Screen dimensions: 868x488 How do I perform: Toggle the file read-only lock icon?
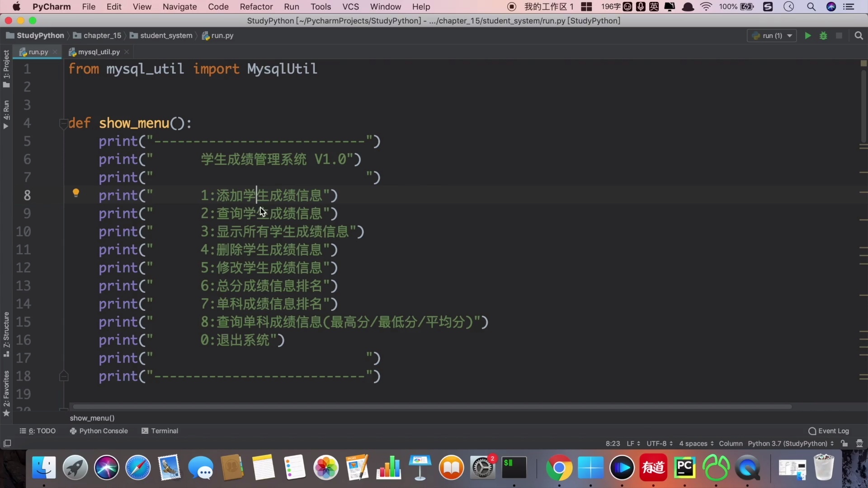(844, 444)
